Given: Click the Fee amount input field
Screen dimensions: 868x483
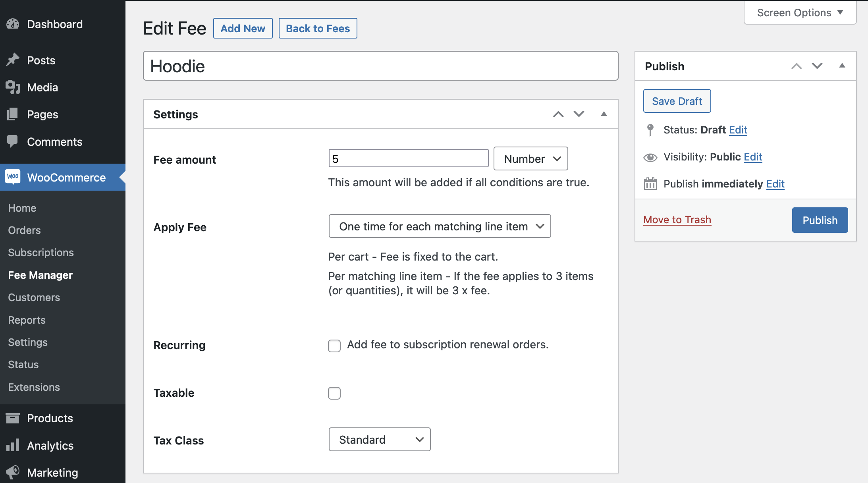Looking at the screenshot, I should [x=408, y=159].
